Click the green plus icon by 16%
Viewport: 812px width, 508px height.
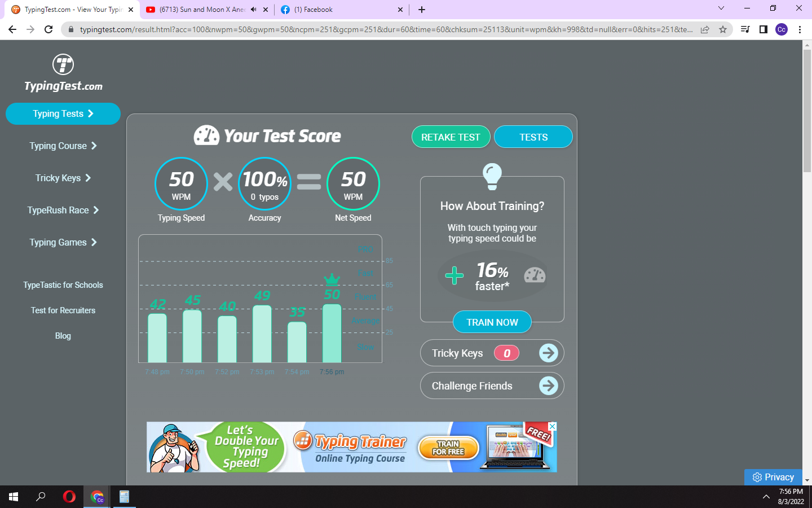point(454,275)
